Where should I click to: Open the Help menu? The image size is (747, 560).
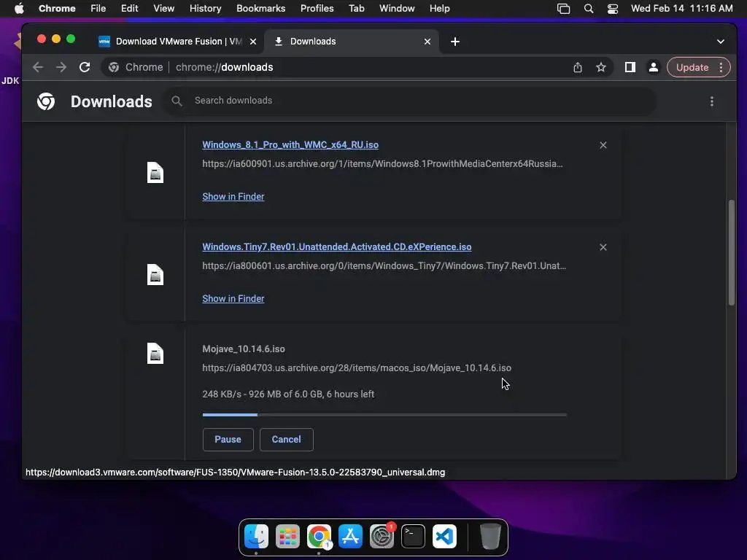pyautogui.click(x=439, y=8)
